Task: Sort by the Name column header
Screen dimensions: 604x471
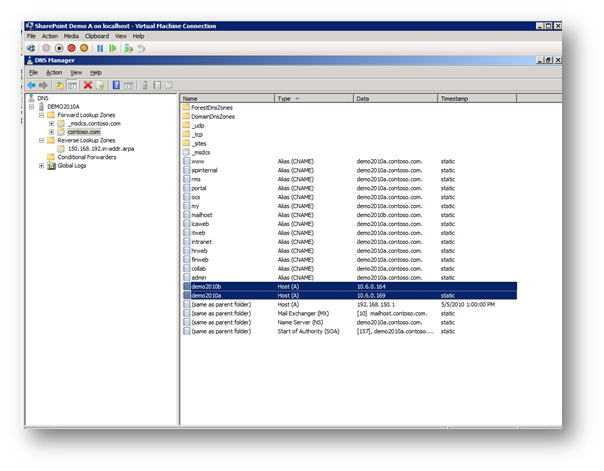Action: point(227,99)
